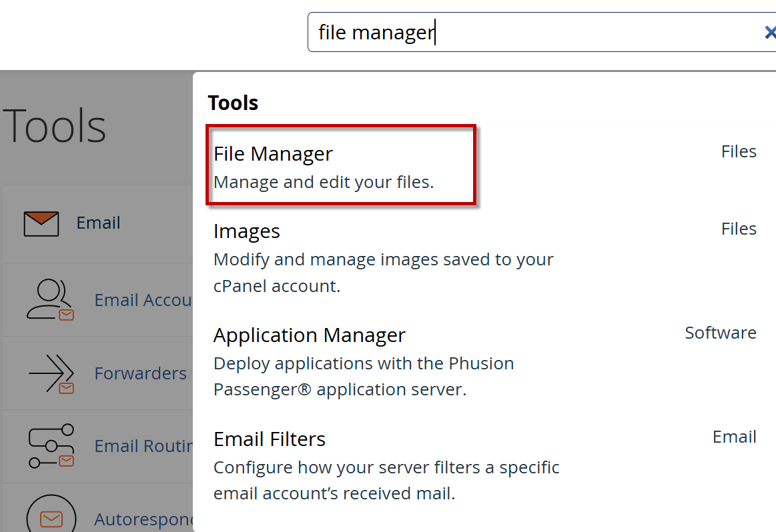
Task: Click the Email label beside Email Filters
Action: pos(734,437)
